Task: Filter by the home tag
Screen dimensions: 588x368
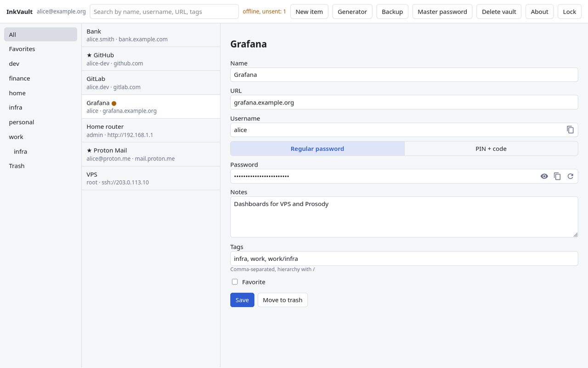Action: (x=40, y=93)
